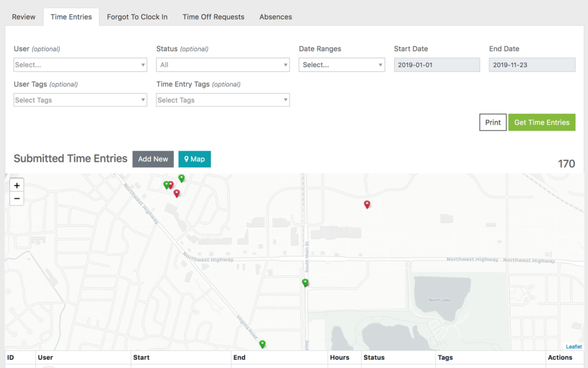
Task: Open the Forgot To Clock In tab
Action: [x=137, y=17]
